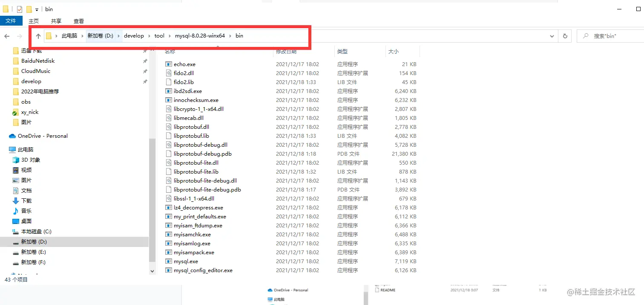Image resolution: width=644 pixels, height=305 pixels.
Task: Click the 视频 film icon in sidebar
Action: (x=16, y=170)
